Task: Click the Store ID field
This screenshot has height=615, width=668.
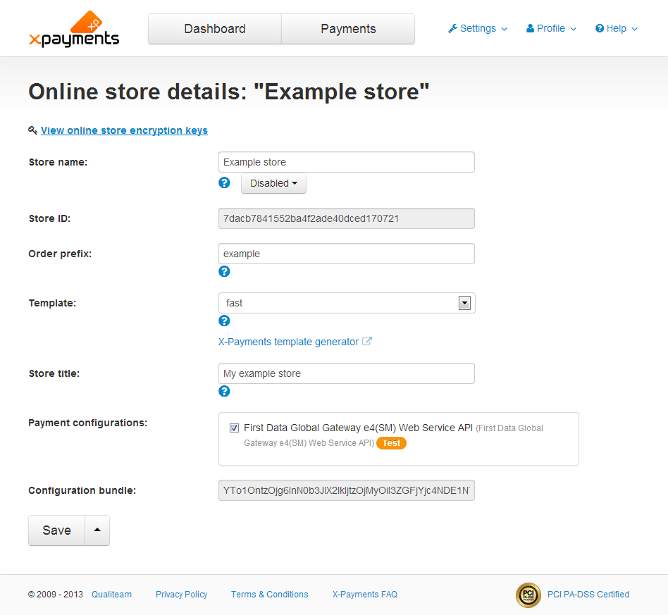Action: point(346,218)
